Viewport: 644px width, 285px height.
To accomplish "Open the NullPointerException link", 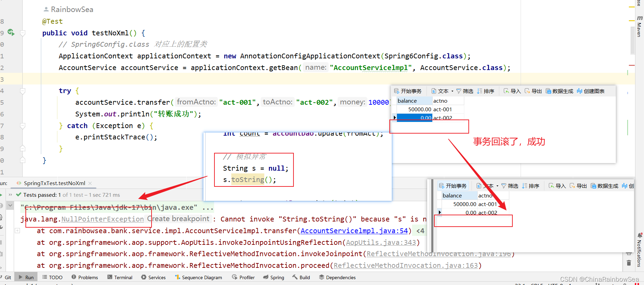I will (x=102, y=219).
